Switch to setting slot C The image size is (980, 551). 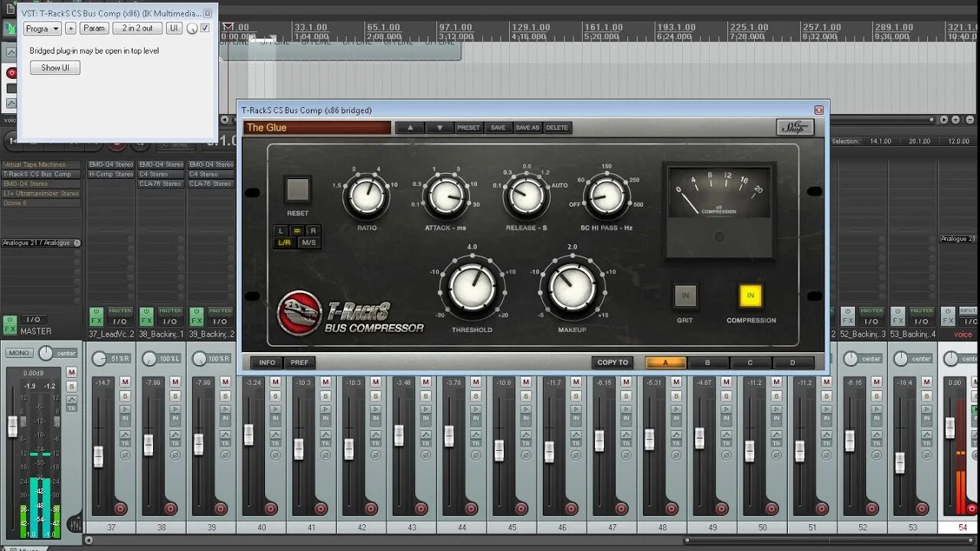pos(750,363)
